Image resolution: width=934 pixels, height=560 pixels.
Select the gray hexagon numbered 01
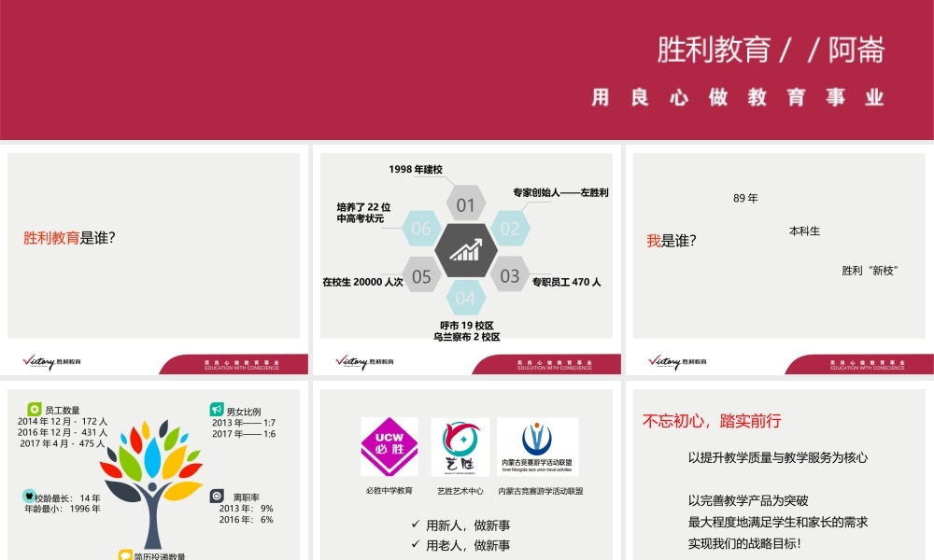tap(465, 205)
